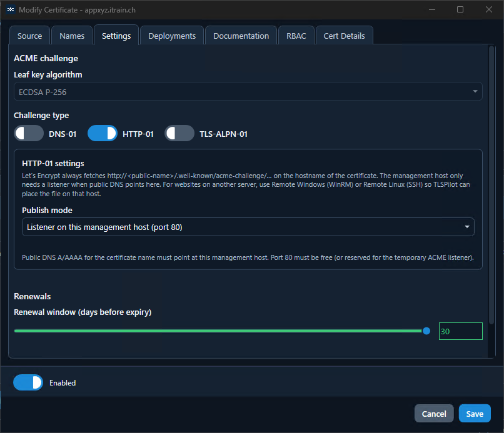Open the Publish mode combo box
Screen dimensions: 504x433
[x=248, y=227]
